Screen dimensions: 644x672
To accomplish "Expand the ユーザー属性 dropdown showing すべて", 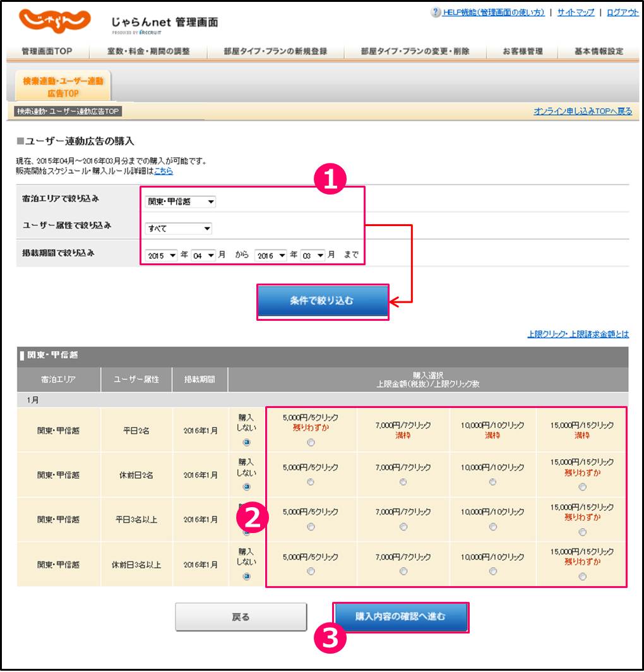I will pos(179,229).
